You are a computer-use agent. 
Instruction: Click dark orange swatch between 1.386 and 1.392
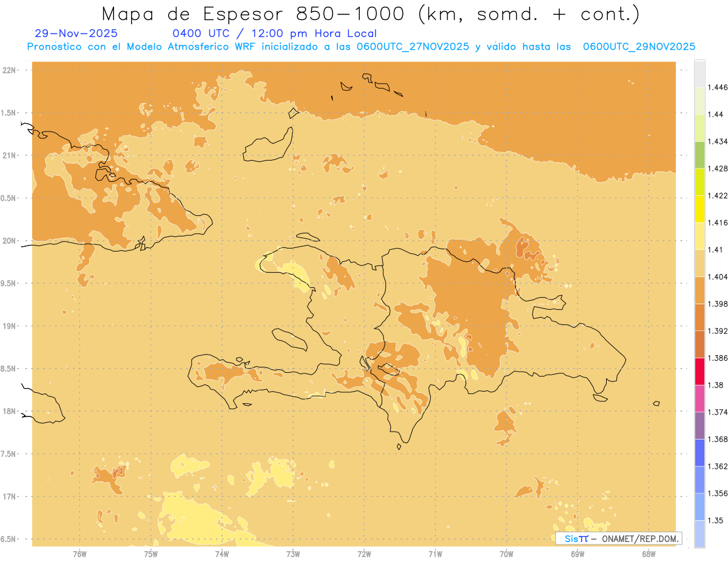(699, 344)
